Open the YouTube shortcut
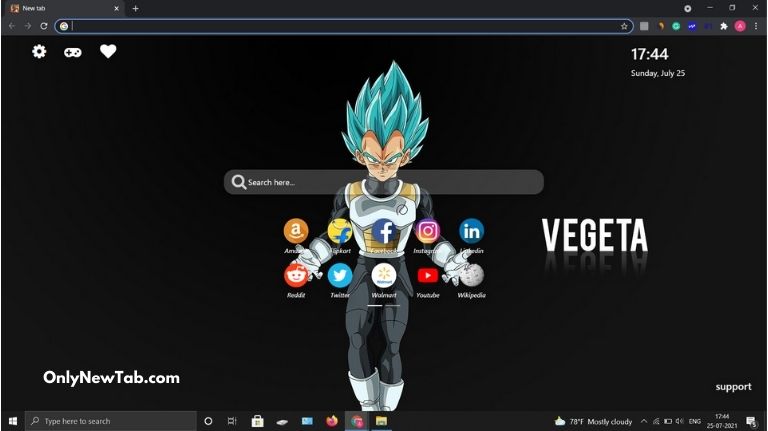This screenshot has width=768, height=431. [428, 275]
